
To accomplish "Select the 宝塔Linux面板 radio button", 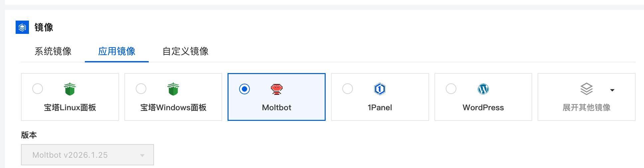I will tap(38, 89).
